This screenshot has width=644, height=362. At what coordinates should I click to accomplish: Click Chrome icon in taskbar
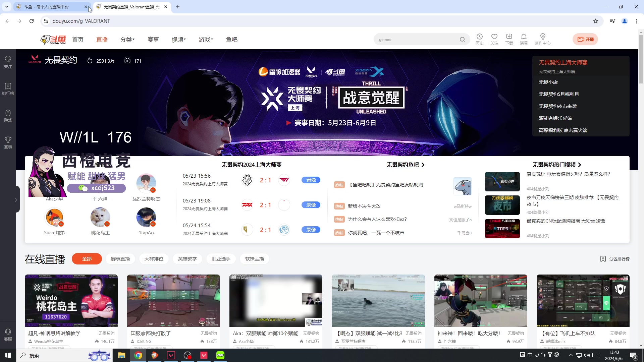138,355
